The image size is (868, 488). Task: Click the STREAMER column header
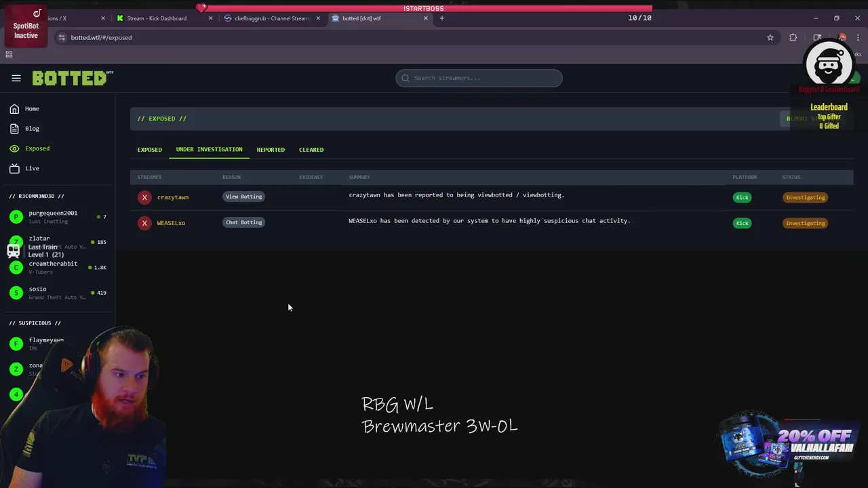coord(149,177)
